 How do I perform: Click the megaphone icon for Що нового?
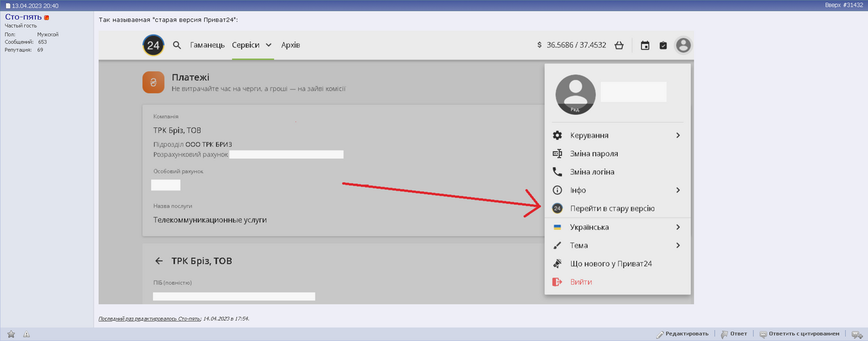pyautogui.click(x=557, y=264)
